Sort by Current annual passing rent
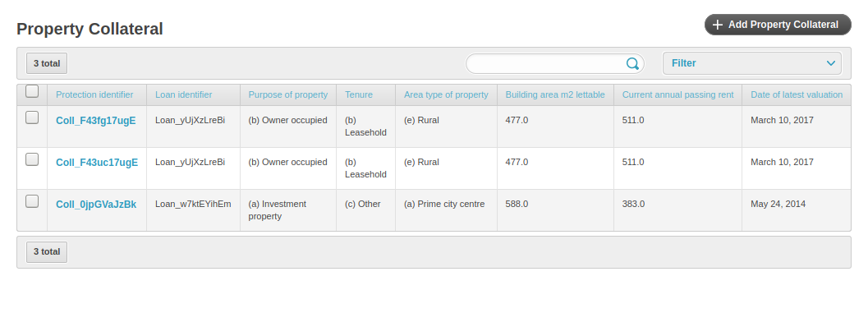This screenshot has height=313, width=868. pyautogui.click(x=677, y=94)
